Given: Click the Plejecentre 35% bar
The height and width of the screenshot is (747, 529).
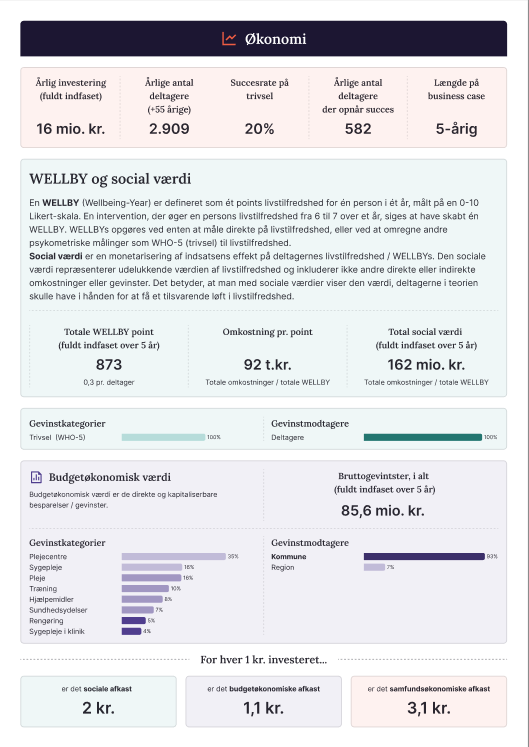Looking at the screenshot, I should [x=173, y=556].
